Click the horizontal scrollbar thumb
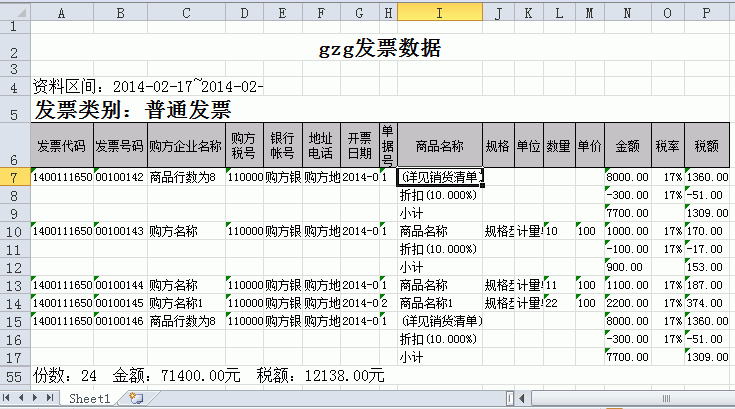Viewport: 735px width, 409px height. 666,399
